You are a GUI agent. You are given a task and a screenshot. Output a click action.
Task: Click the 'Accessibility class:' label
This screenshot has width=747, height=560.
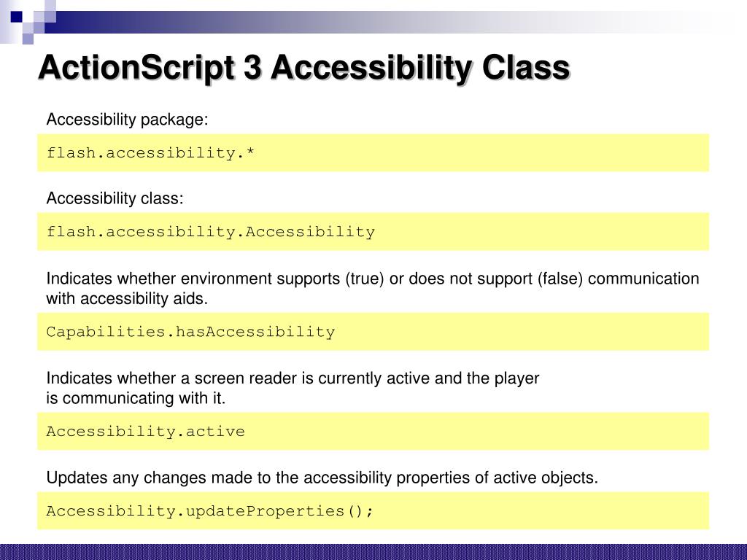pos(115,198)
